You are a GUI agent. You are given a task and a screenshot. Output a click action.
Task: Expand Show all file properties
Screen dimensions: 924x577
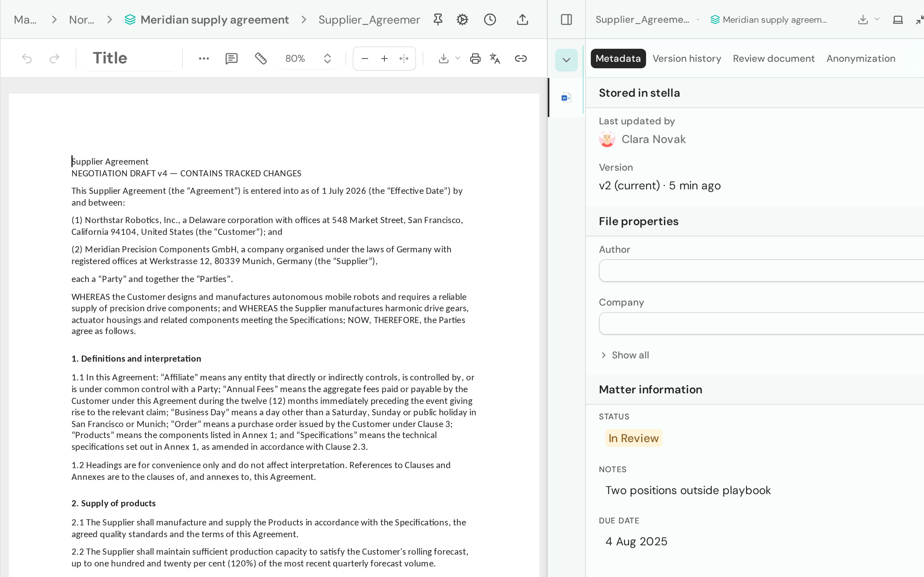[x=625, y=355]
